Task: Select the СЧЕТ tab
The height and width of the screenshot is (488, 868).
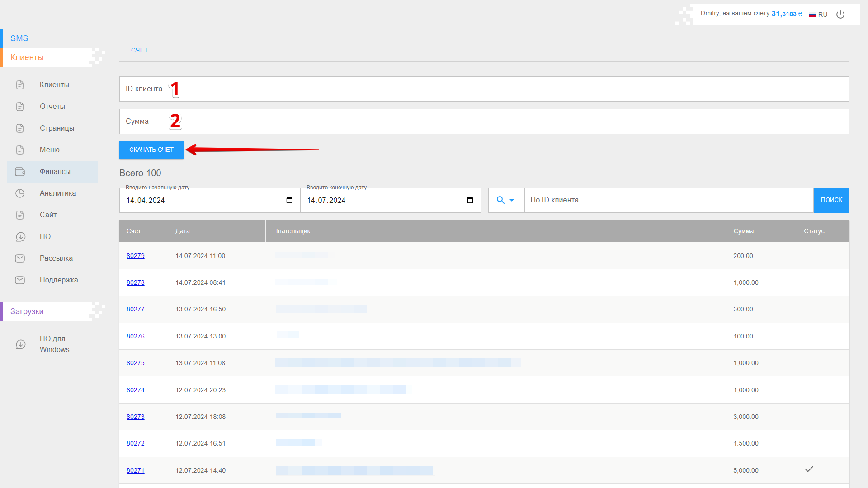Action: click(139, 50)
